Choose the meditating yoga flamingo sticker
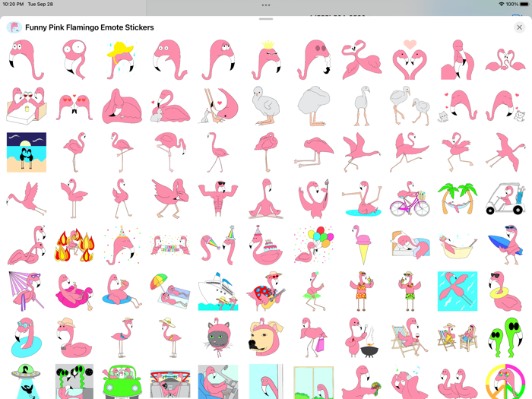Viewport: 532px width, 399px height. pos(266,198)
